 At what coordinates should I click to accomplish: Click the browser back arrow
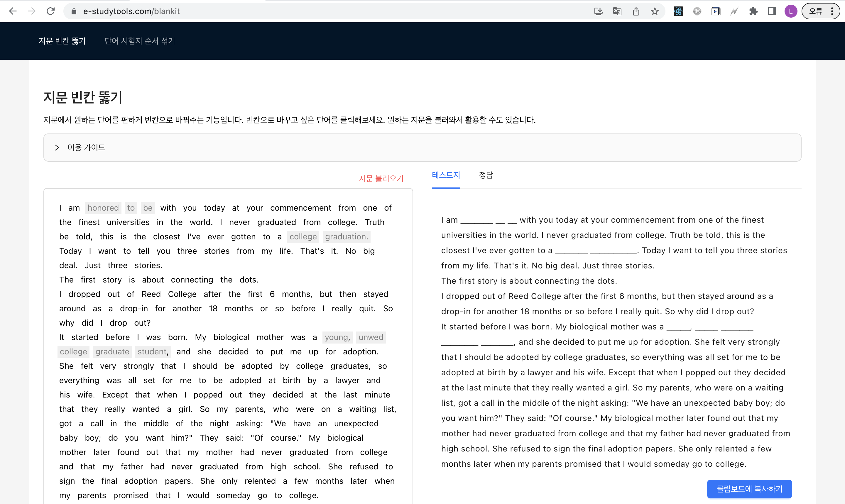(x=13, y=11)
